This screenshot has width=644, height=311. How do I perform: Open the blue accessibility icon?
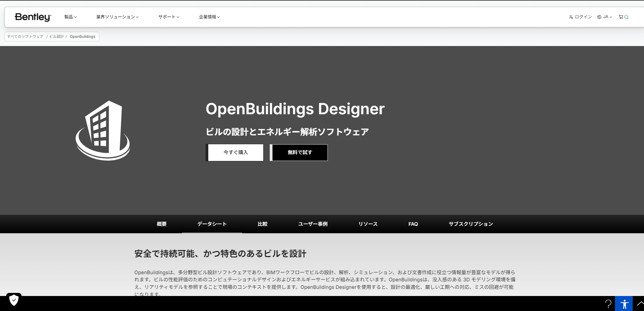[624, 303]
